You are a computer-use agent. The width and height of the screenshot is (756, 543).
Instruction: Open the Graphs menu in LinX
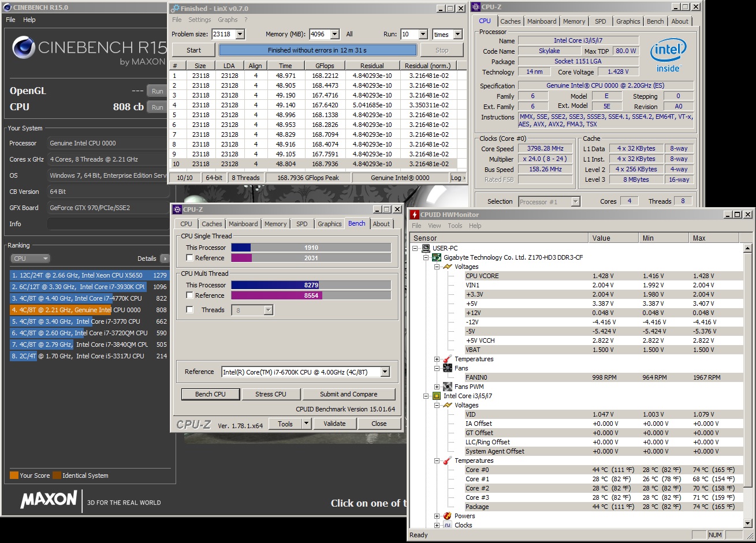[228, 20]
